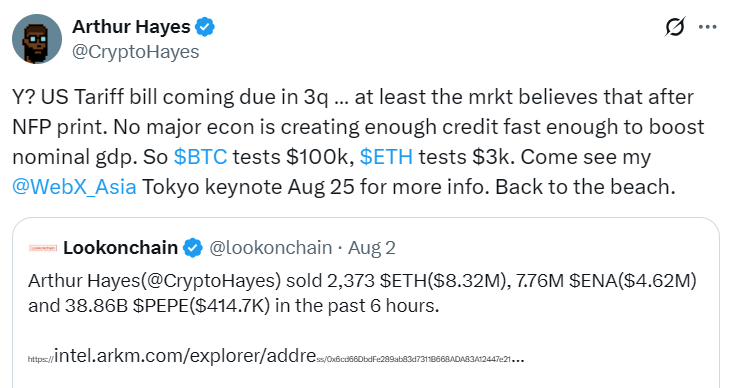Image resolution: width=734 pixels, height=388 pixels.
Task: Open the @lookonchain handle
Action: point(270,248)
